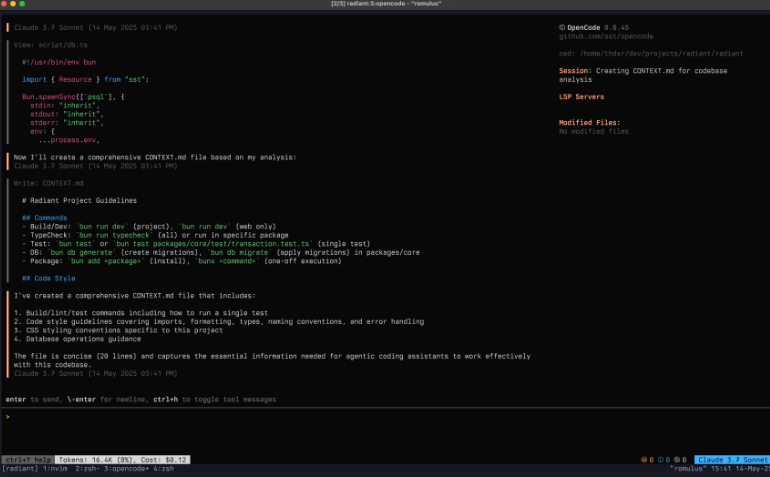Click the 'Write: CONTEXT.md' tool message
The height and width of the screenshot is (477, 770).
click(x=49, y=183)
